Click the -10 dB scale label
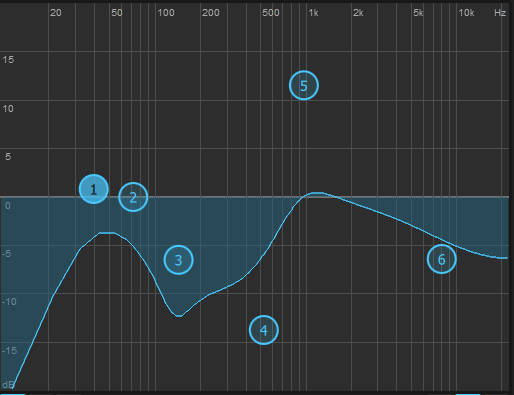The height and width of the screenshot is (395, 514). (9, 302)
